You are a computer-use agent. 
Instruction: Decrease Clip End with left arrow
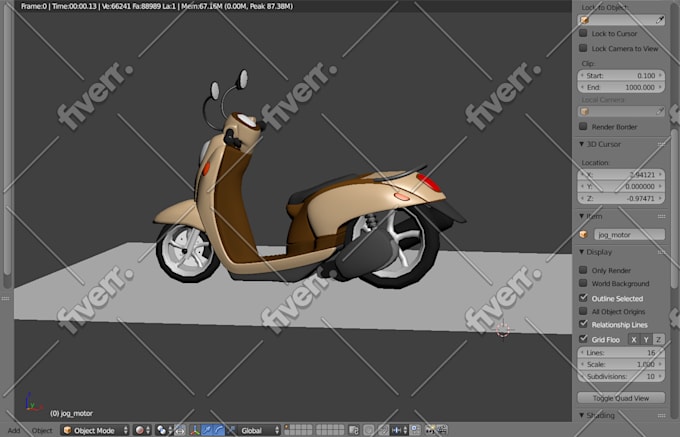coord(582,87)
